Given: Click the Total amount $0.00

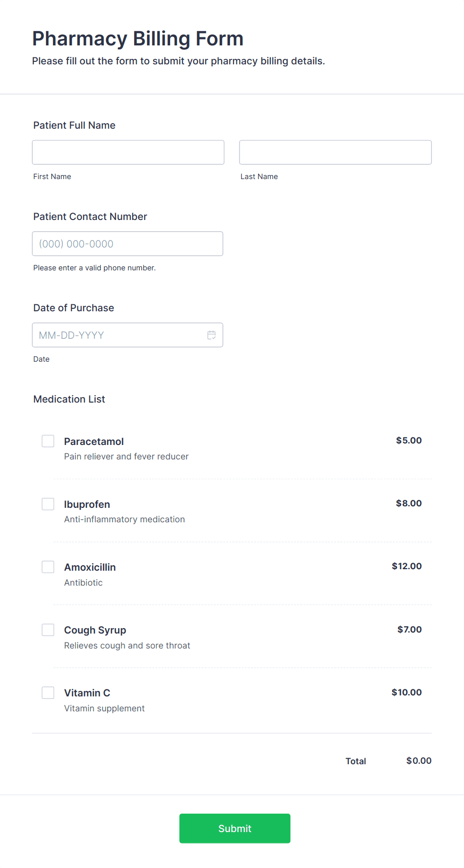Looking at the screenshot, I should point(419,761).
